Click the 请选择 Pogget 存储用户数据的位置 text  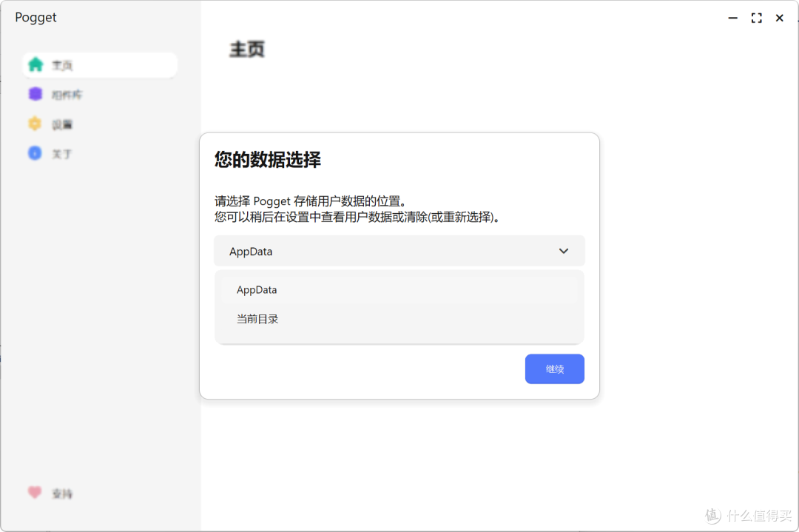[x=310, y=201]
